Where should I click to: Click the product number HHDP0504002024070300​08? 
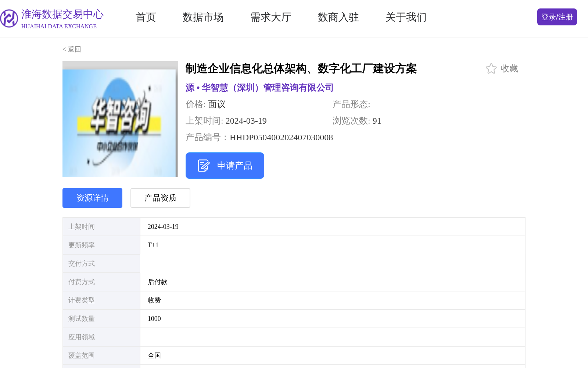click(x=281, y=137)
